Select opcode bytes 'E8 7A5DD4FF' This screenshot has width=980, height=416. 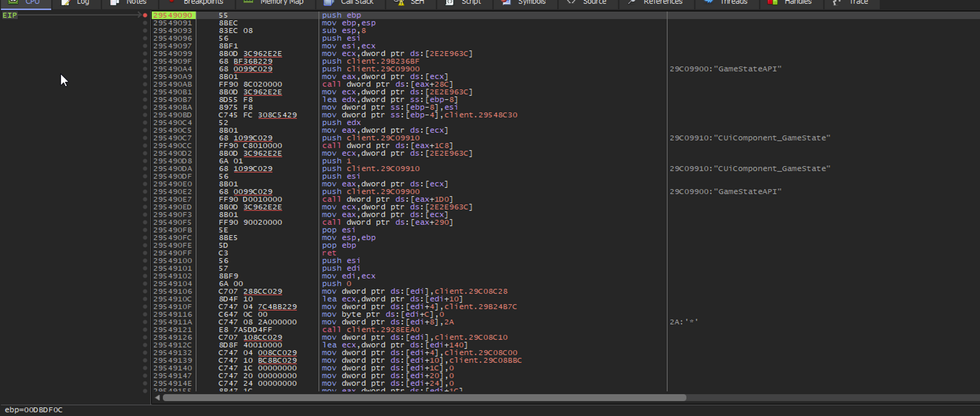point(245,330)
